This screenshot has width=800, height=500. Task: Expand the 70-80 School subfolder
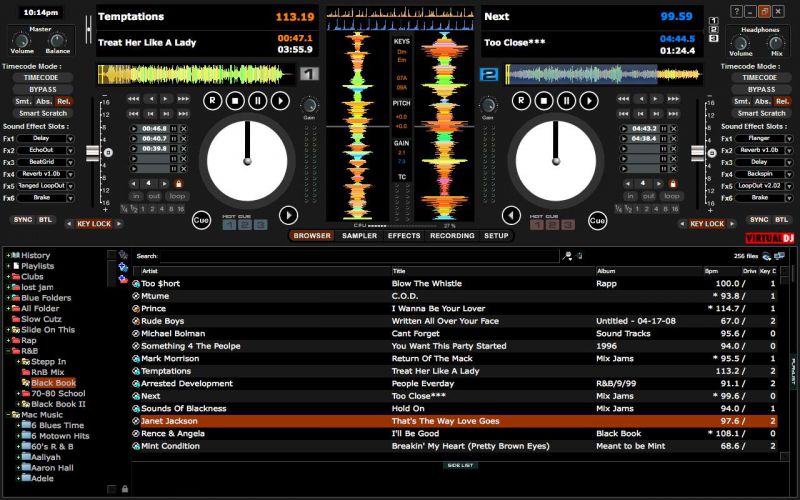pyautogui.click(x=18, y=393)
